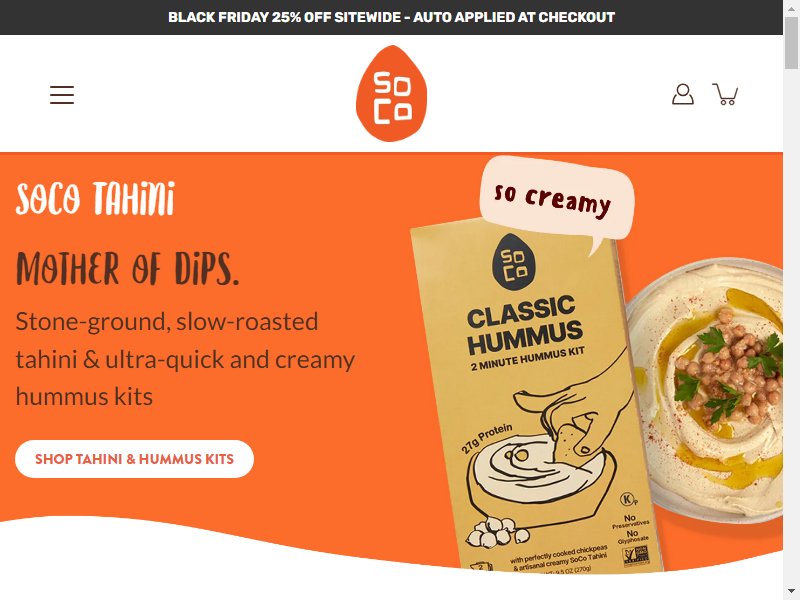Click the Non-GMO badge on package
Screen dimensions: 800x600
tap(638, 556)
